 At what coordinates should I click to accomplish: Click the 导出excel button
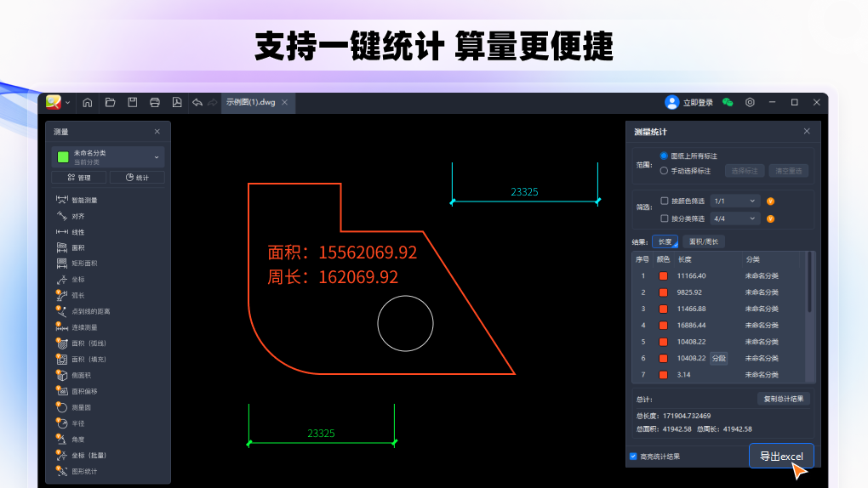tap(781, 457)
